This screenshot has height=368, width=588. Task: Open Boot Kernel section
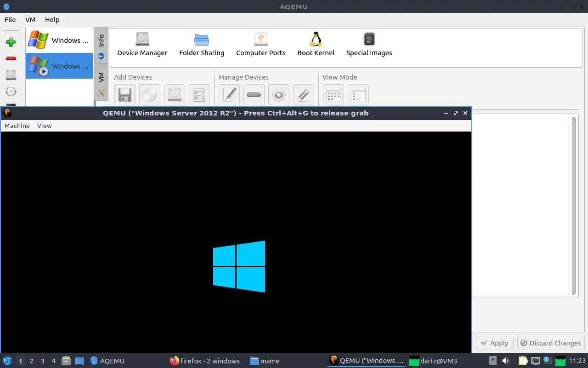point(316,45)
